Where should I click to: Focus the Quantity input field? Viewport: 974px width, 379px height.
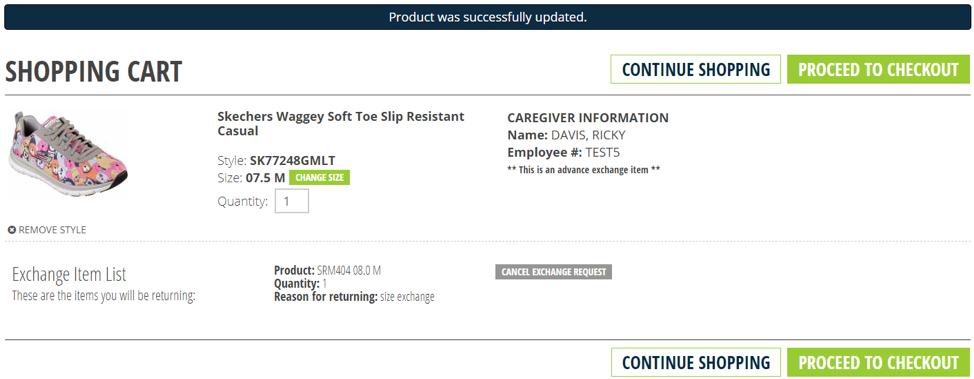click(x=292, y=201)
